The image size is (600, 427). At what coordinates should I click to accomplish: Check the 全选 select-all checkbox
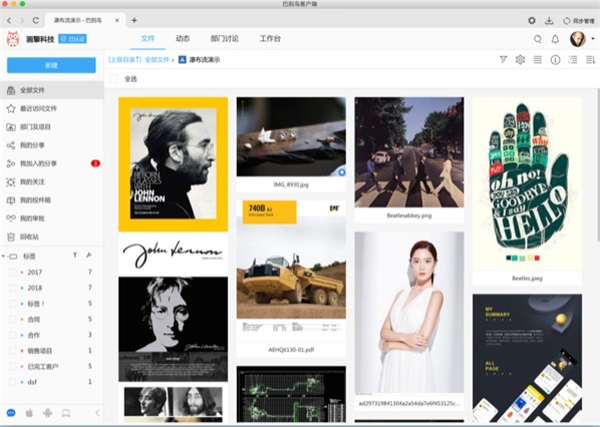coord(114,78)
